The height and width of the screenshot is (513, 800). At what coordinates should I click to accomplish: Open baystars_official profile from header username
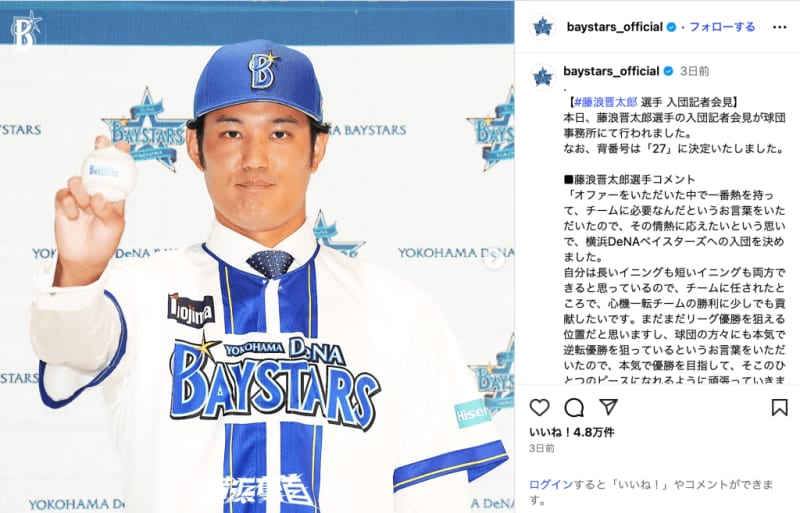614,27
